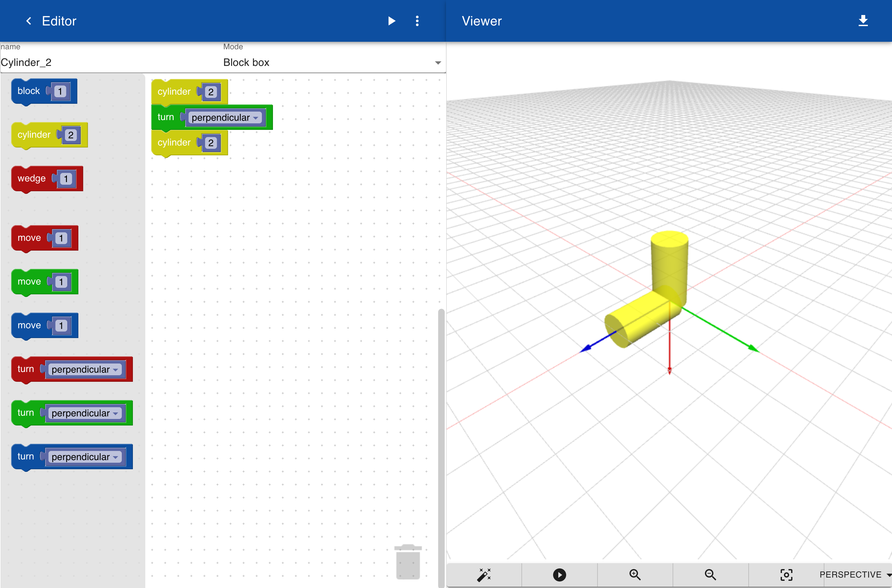
Task: Open the PERSPECTIVE camera dropdown
Action: (856, 575)
